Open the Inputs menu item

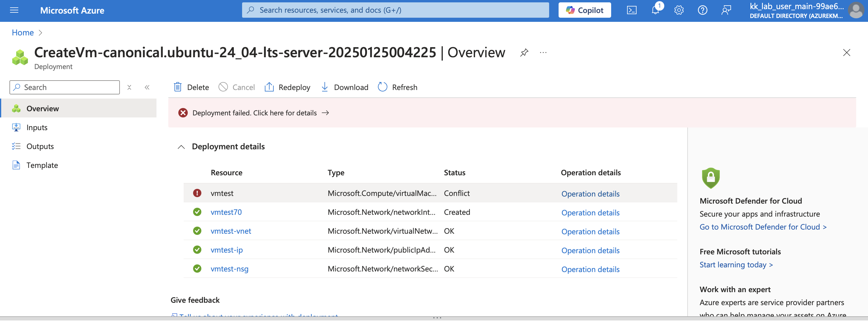tap(37, 127)
